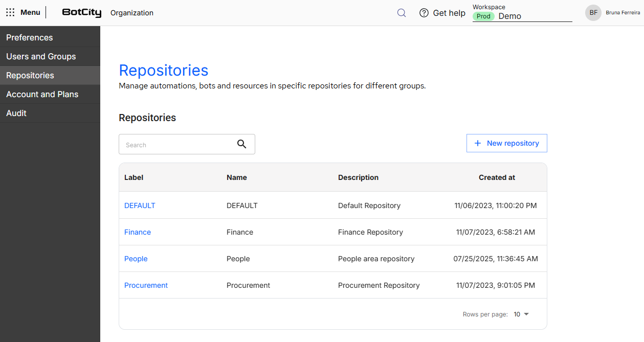Image resolution: width=644 pixels, height=342 pixels.
Task: Click the Finance Repository description
Action: pos(370,232)
